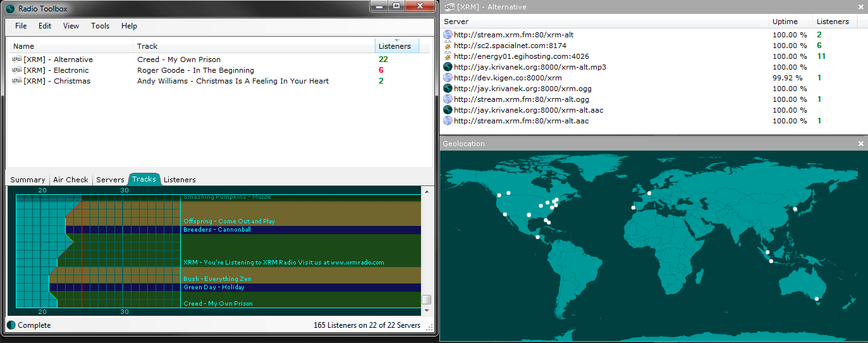
Task: Sort station list by Listeners column
Action: pos(395,46)
